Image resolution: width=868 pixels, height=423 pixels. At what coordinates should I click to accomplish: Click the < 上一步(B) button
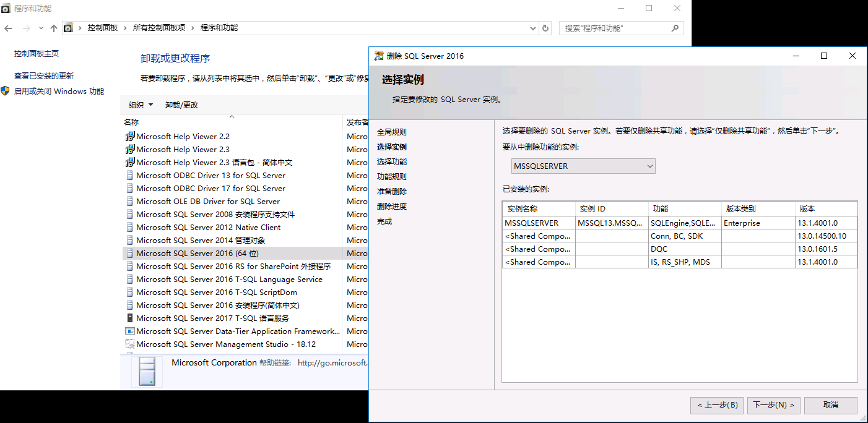[718, 405]
